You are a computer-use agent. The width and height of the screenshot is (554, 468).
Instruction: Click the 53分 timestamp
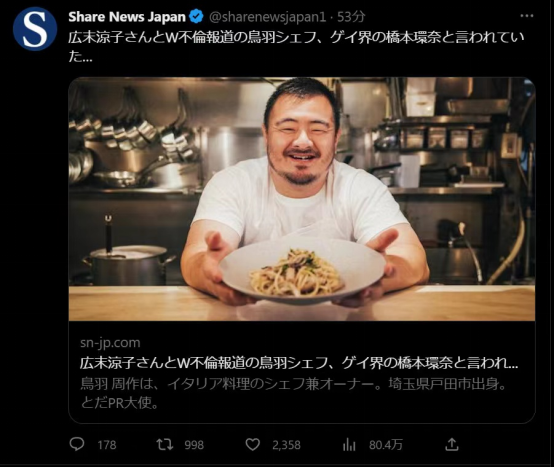click(351, 17)
